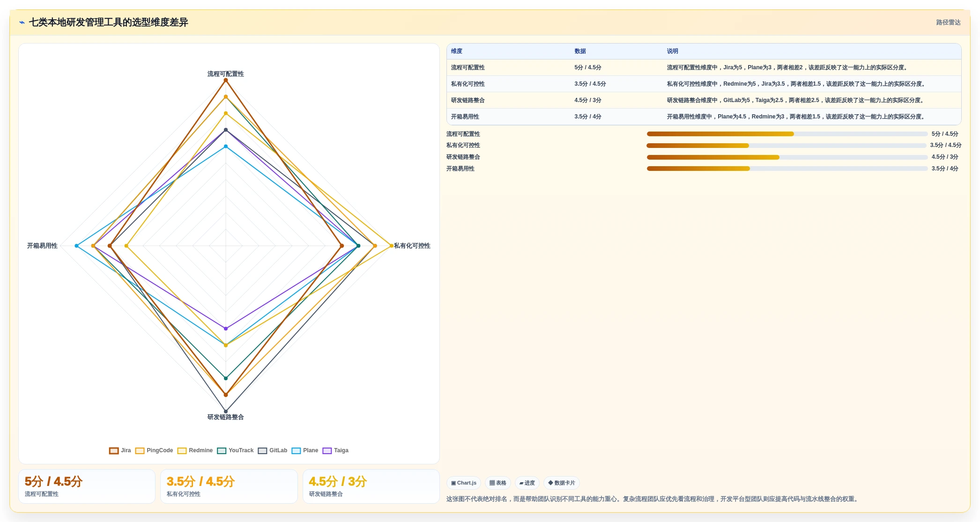The width and height of the screenshot is (980, 522).
Task: Click the 流程可配置性 progress bar
Action: [x=787, y=134]
